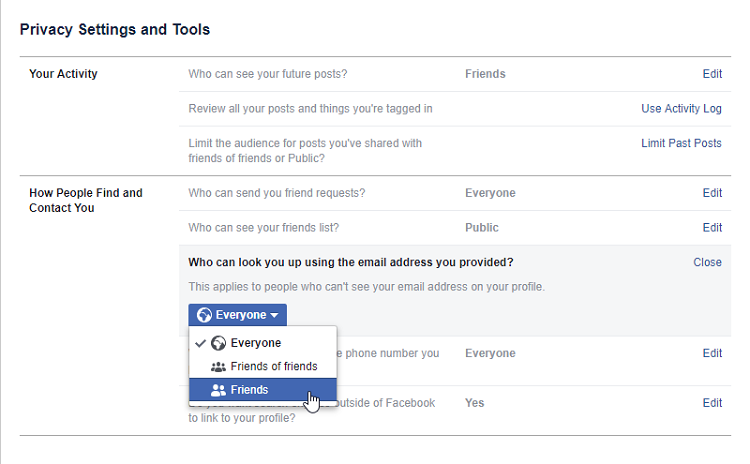The height and width of the screenshot is (464, 750).
Task: Click the globe icon beside checked Everyone option
Action: tap(218, 343)
